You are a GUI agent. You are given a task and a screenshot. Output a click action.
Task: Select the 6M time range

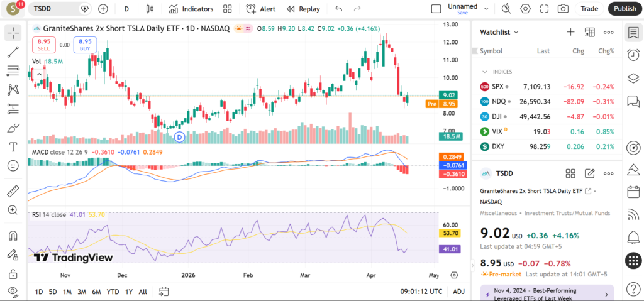(96, 292)
